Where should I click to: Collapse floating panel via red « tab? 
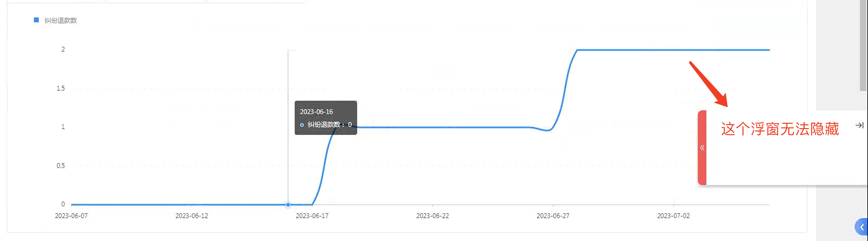[702, 147]
